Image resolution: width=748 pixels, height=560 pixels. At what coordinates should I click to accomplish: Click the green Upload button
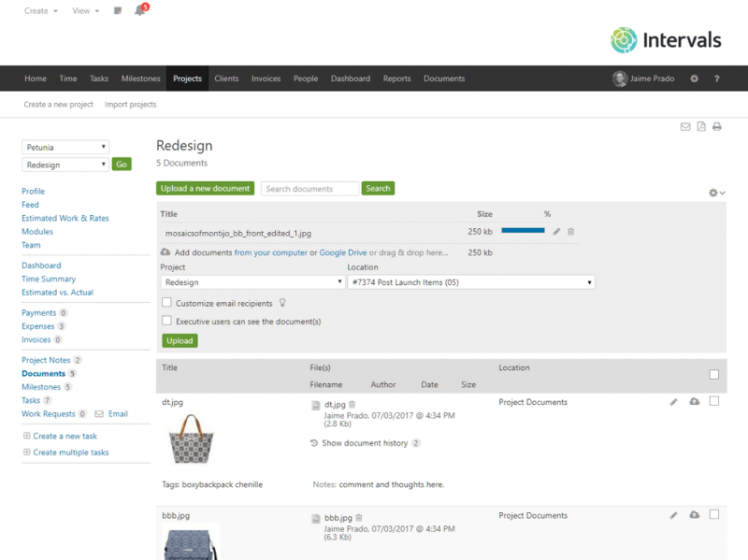[x=180, y=340]
